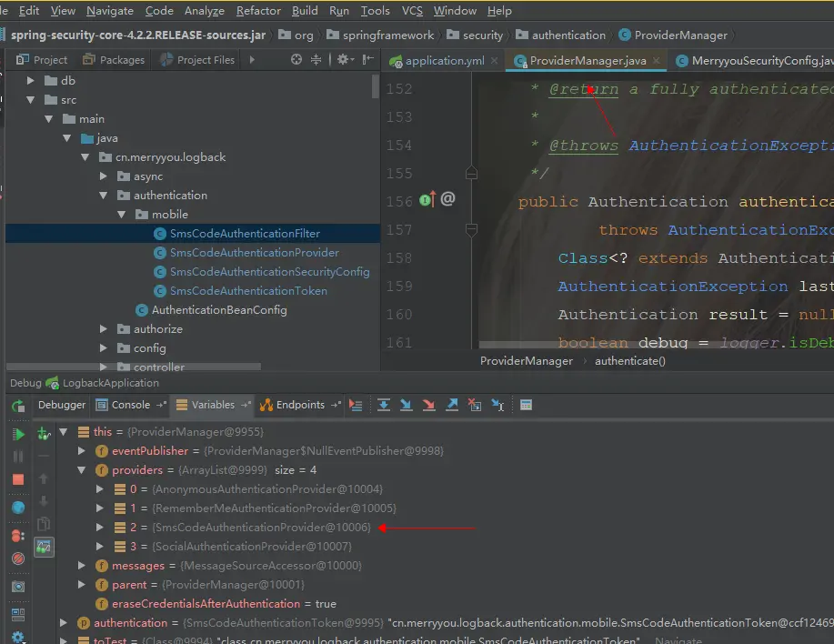The height and width of the screenshot is (644, 834).
Task: Click the overriding method gutter icon on line 156
Action: tap(427, 200)
